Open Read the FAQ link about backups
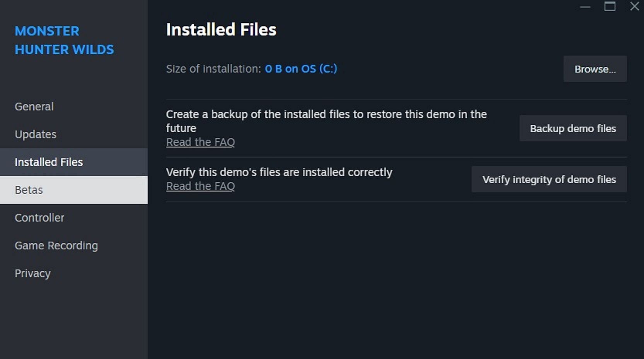 [200, 142]
